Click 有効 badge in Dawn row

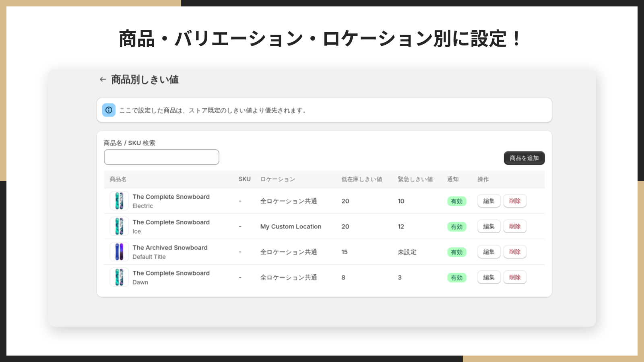tap(457, 278)
